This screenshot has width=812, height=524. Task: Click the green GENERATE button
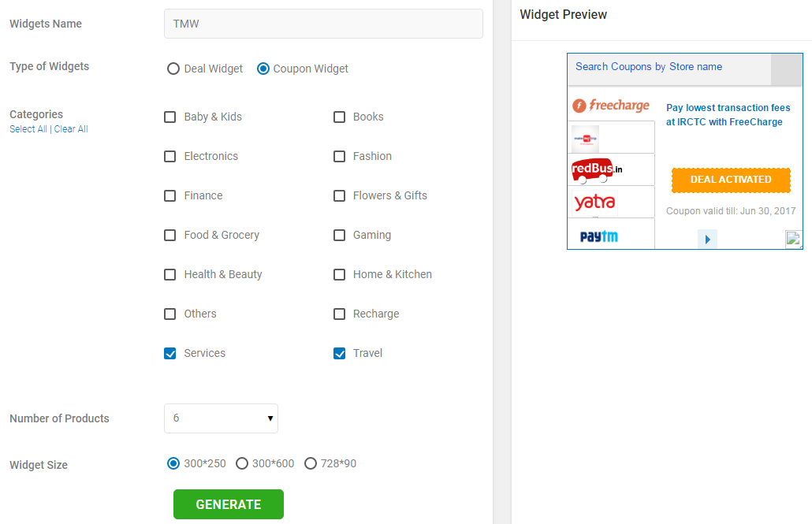click(229, 504)
